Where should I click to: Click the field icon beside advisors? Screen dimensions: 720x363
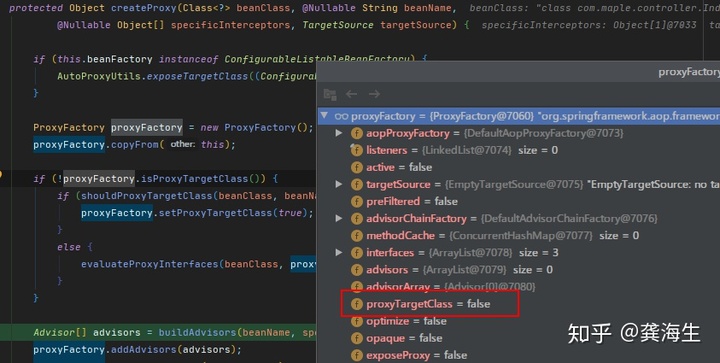click(357, 270)
